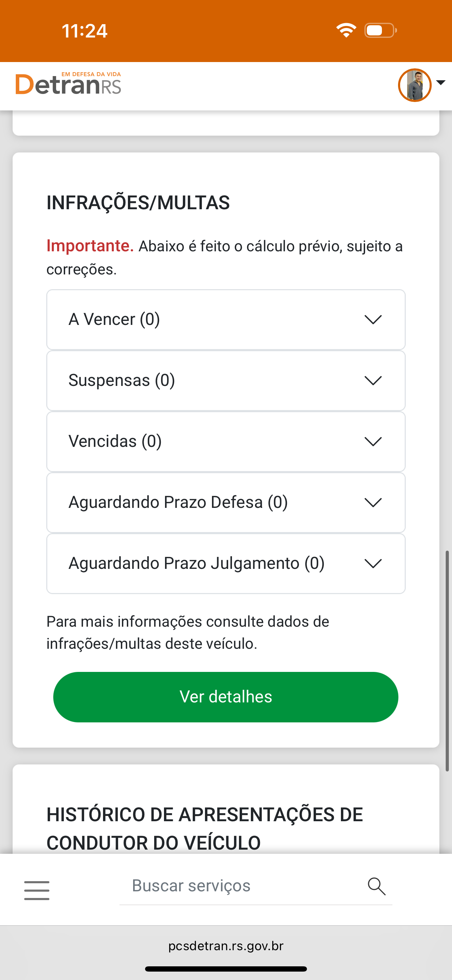Tap the Wi-Fi status icon
Screen dimensions: 452x980
[x=346, y=30]
